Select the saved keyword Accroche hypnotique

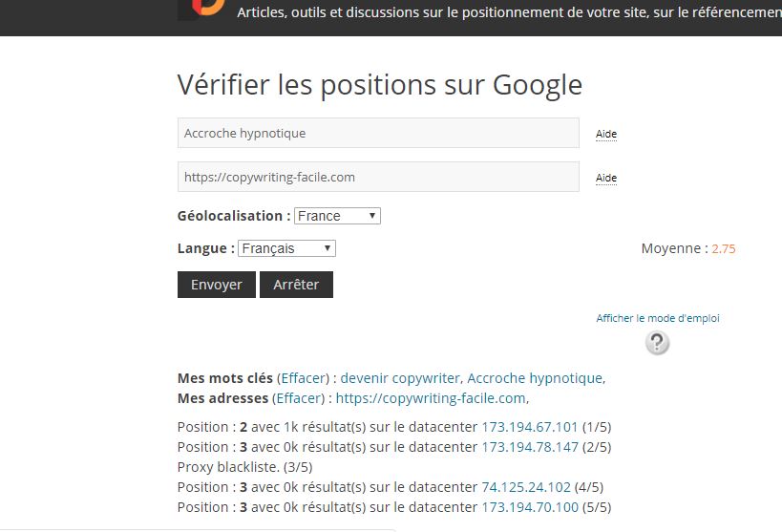[535, 378]
